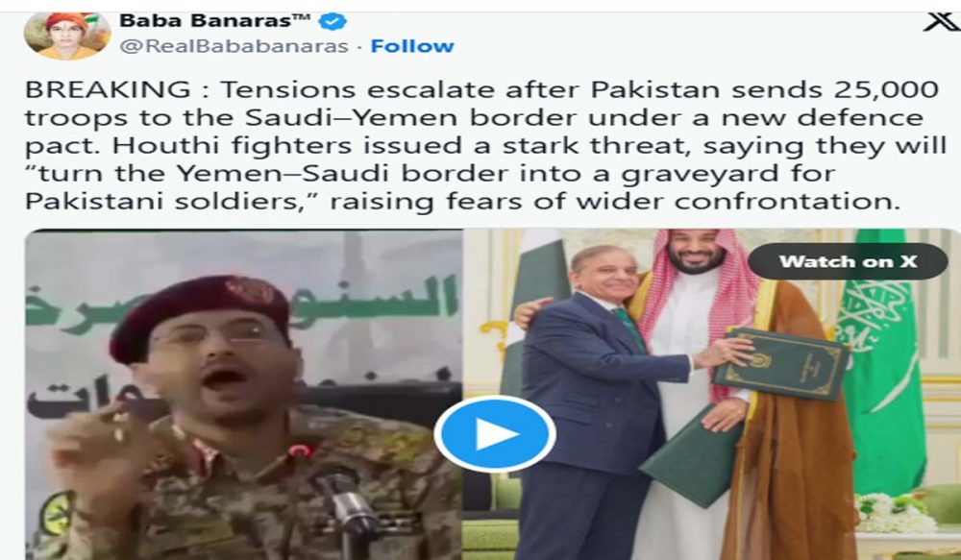The image size is (961, 560).
Task: Click the Watch on X button
Action: (x=848, y=261)
